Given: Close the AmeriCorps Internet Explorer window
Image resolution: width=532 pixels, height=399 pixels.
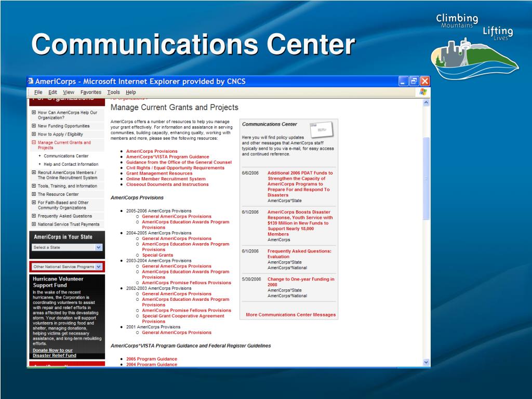Looking at the screenshot, I should pyautogui.click(x=425, y=81).
